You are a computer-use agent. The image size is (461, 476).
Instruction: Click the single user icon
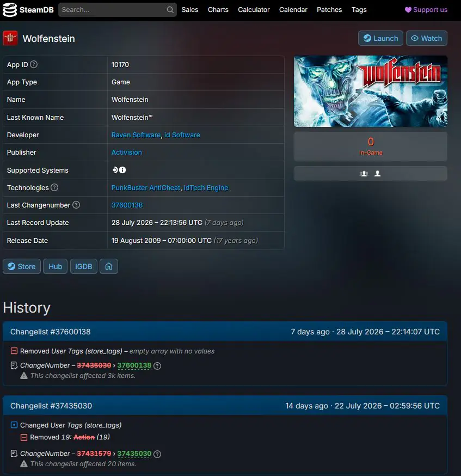[377, 173]
